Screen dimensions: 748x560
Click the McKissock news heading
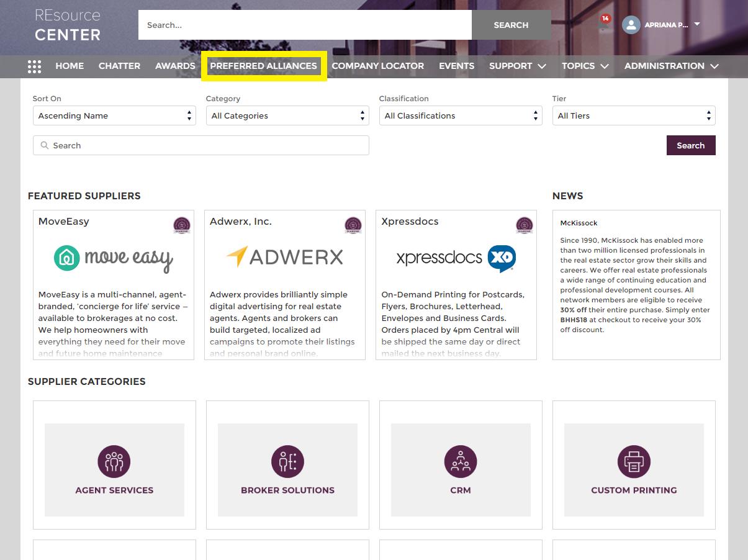(x=579, y=223)
